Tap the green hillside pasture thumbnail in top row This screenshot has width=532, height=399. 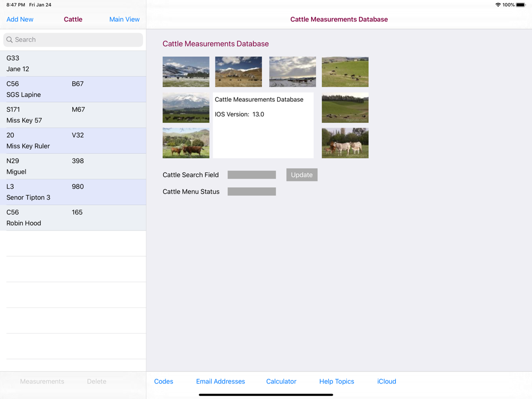pos(345,72)
